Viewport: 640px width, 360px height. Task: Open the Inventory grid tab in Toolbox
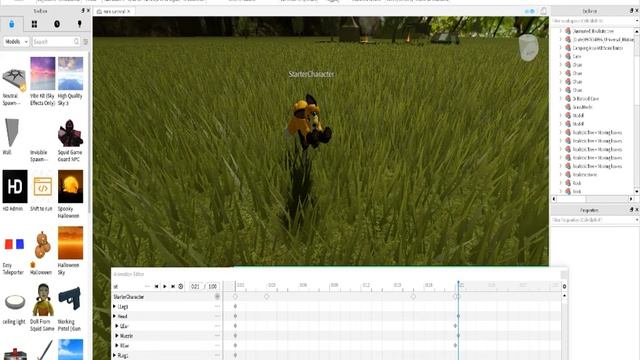(x=34, y=24)
